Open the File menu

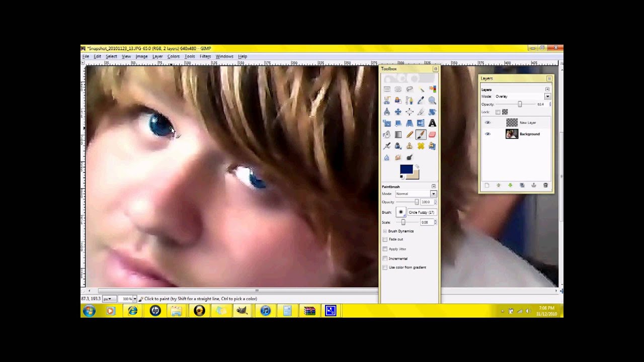tap(86, 56)
